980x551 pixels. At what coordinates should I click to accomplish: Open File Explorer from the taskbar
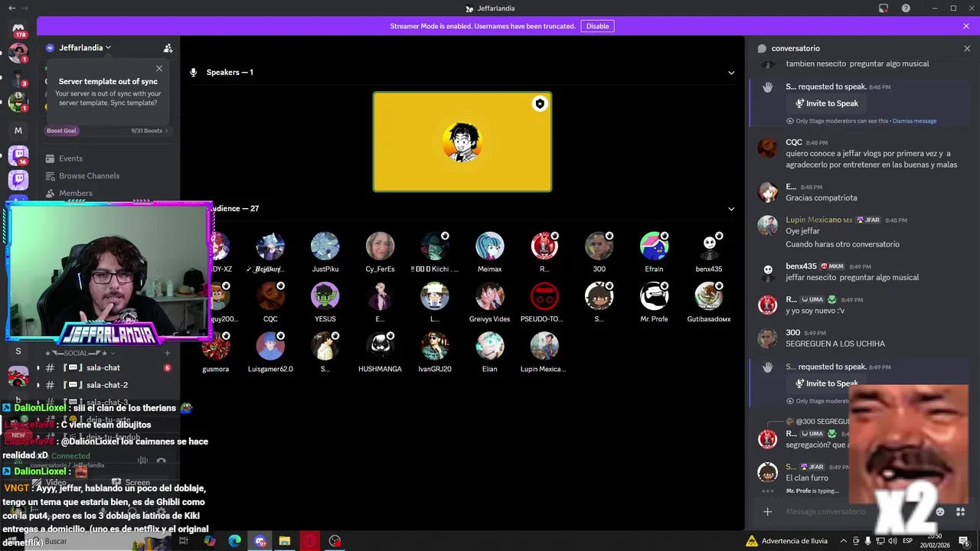pyautogui.click(x=284, y=541)
